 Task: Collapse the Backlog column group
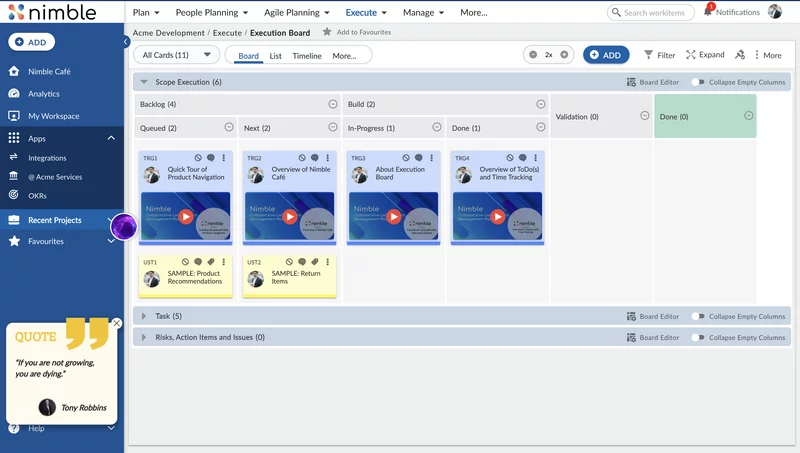click(333, 104)
